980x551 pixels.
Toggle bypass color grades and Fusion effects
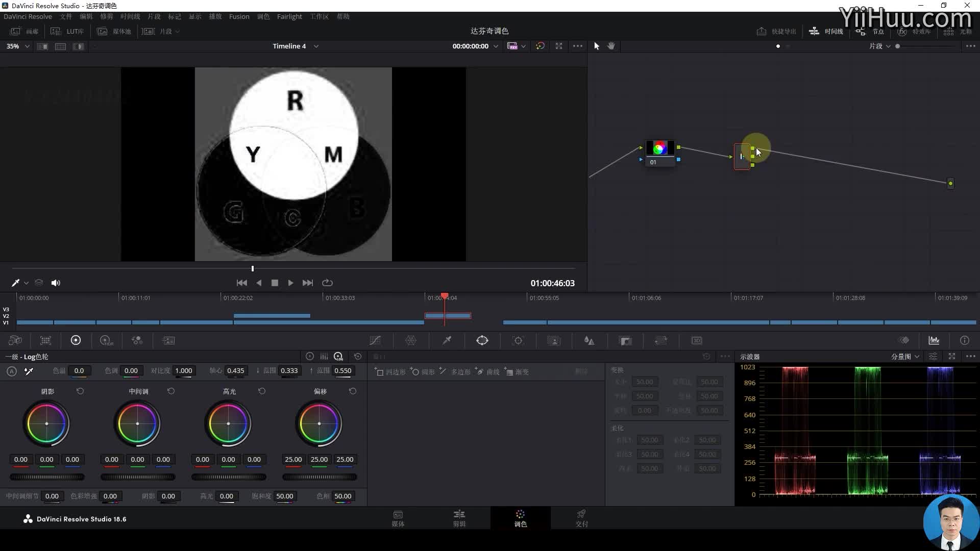[x=540, y=46]
